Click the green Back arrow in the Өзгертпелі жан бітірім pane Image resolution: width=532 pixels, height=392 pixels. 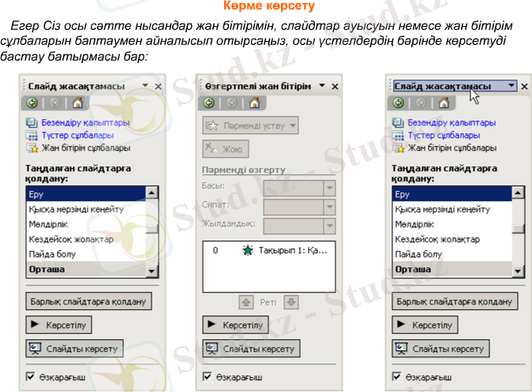(x=208, y=103)
